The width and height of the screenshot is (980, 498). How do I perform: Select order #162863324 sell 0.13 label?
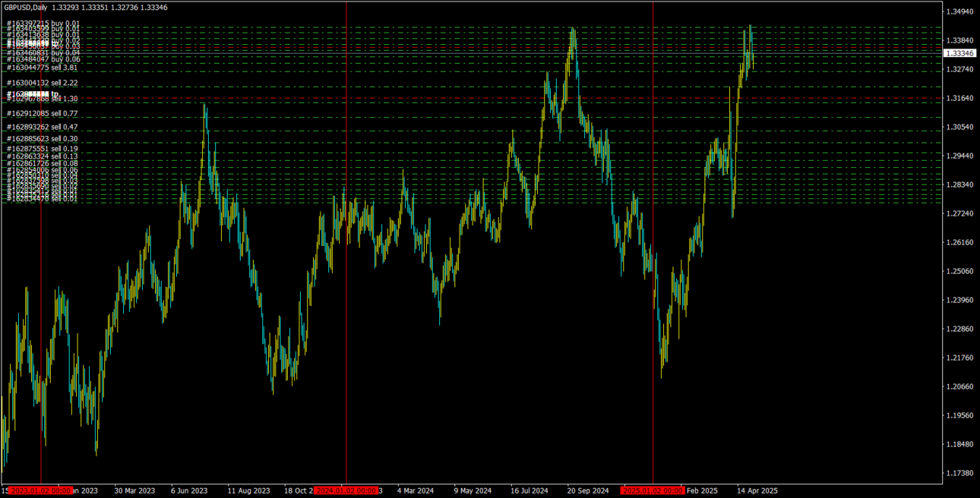43,156
